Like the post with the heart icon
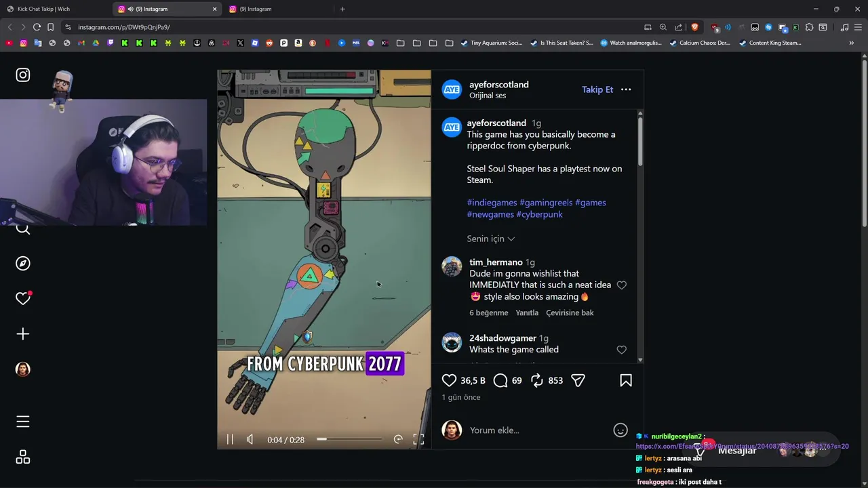The height and width of the screenshot is (488, 868). 449,380
